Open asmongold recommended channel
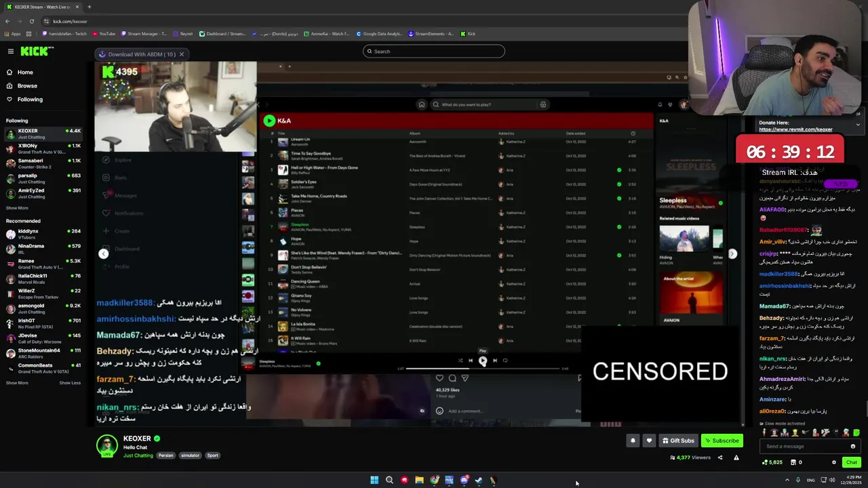This screenshot has height=488, width=868. point(43,308)
